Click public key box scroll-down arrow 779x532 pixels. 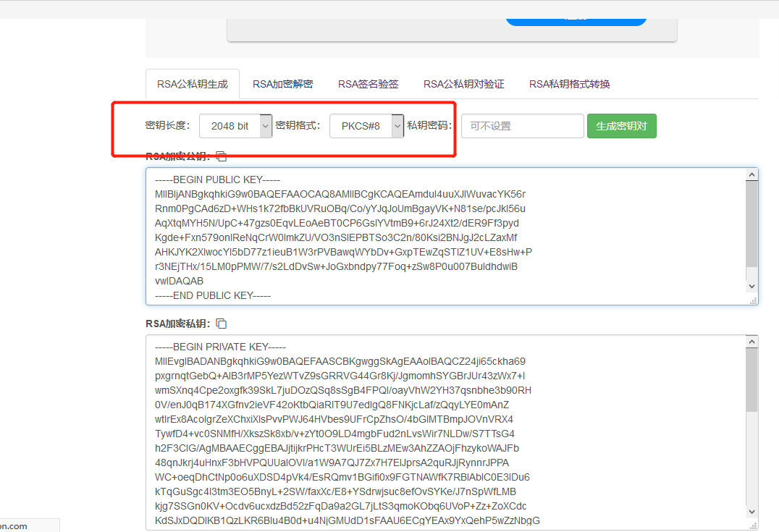point(752,287)
